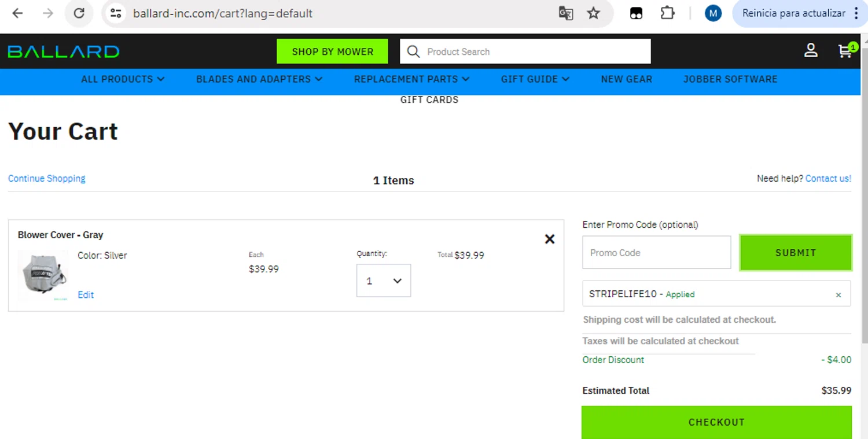868x439 pixels.
Task: View site information icon in address bar
Action: [x=116, y=13]
